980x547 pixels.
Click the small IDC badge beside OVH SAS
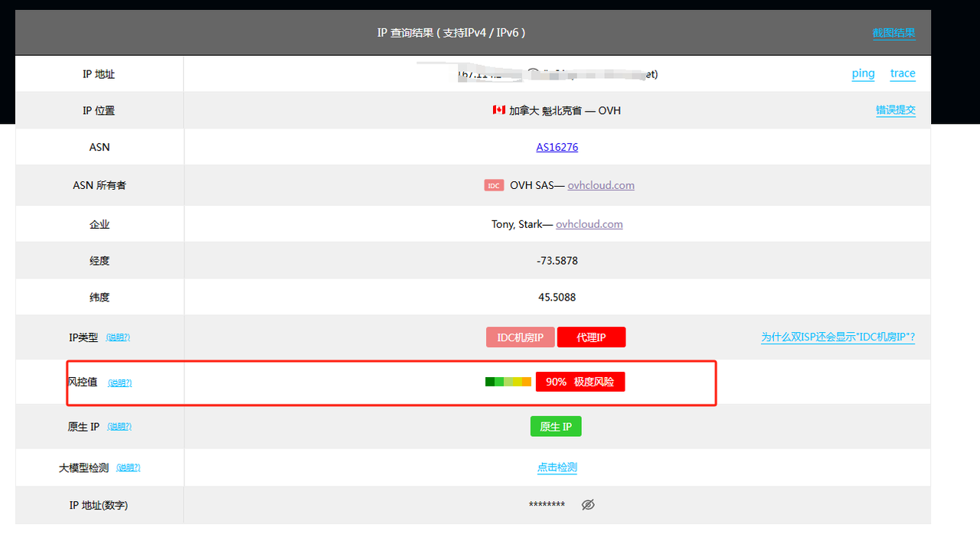tap(494, 185)
